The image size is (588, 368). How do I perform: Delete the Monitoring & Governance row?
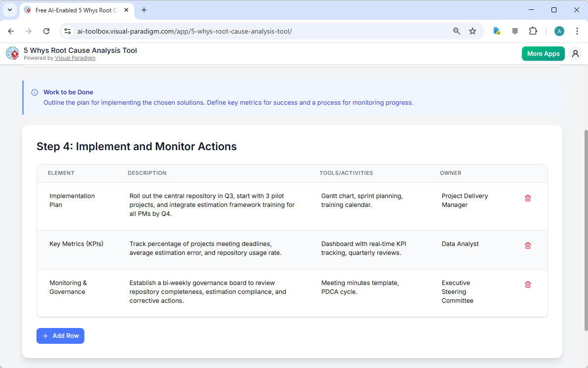click(527, 285)
